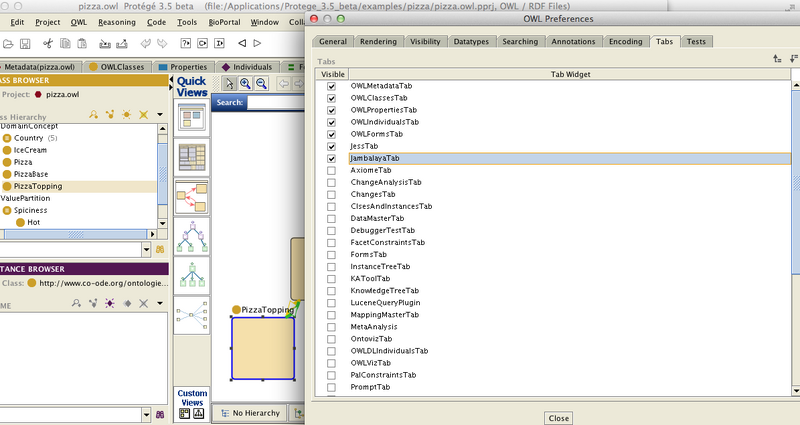Enable the OntovizTab checkbox
The width and height of the screenshot is (800, 425).
[x=332, y=339]
